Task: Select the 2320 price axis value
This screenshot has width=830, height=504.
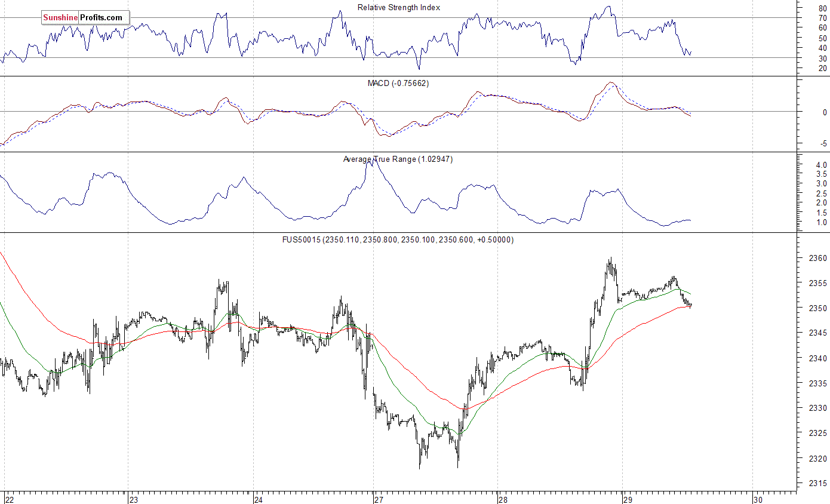Action: coord(817,459)
